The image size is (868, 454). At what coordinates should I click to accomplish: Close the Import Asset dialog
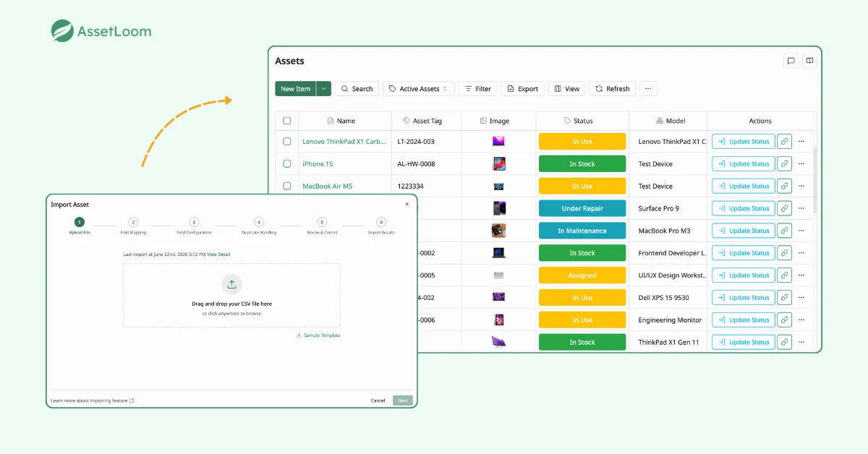(407, 205)
